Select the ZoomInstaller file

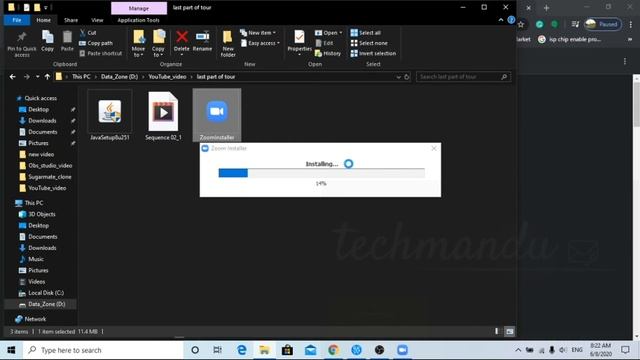click(x=217, y=115)
